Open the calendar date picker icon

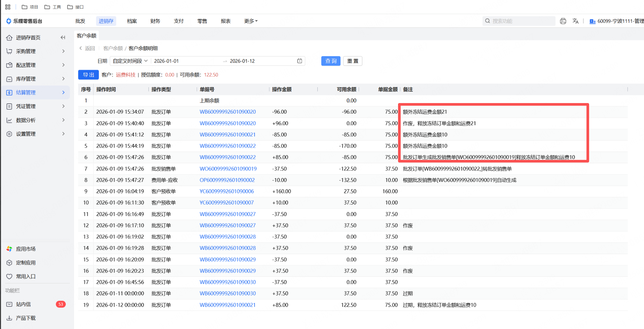(300, 61)
